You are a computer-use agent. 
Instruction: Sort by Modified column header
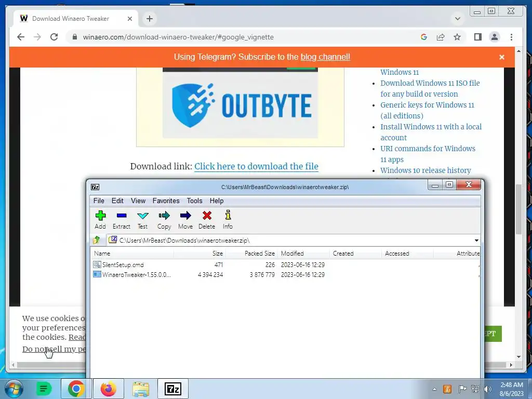tap(303, 254)
